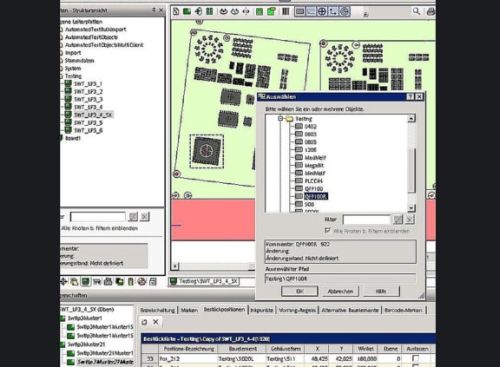Click the Filter input field in the Auswählen dialog
Viewport: 500px width, 367px height.
(x=366, y=220)
